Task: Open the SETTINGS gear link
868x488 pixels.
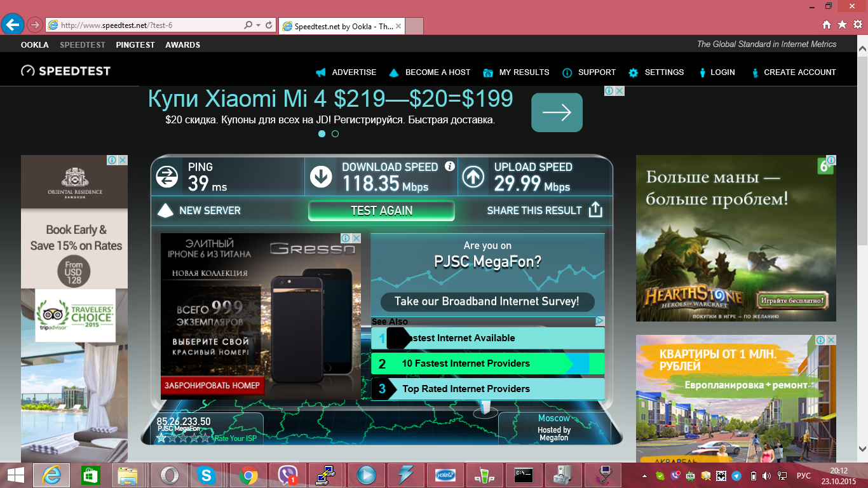Action: point(656,72)
